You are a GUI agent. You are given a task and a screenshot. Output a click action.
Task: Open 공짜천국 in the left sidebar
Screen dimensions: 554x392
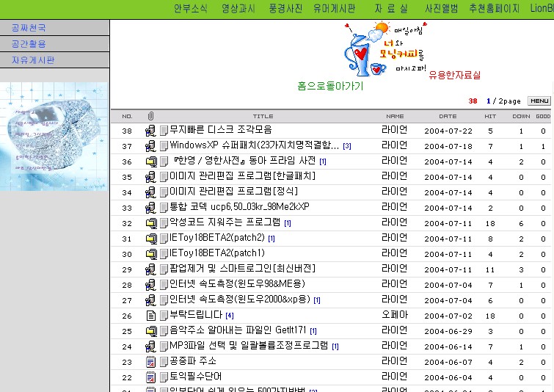pyautogui.click(x=29, y=28)
